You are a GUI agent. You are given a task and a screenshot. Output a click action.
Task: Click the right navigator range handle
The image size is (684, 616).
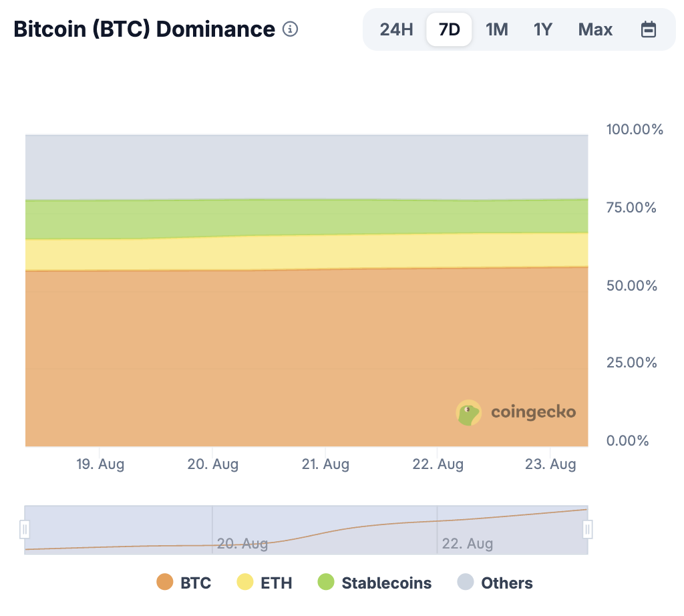588,530
